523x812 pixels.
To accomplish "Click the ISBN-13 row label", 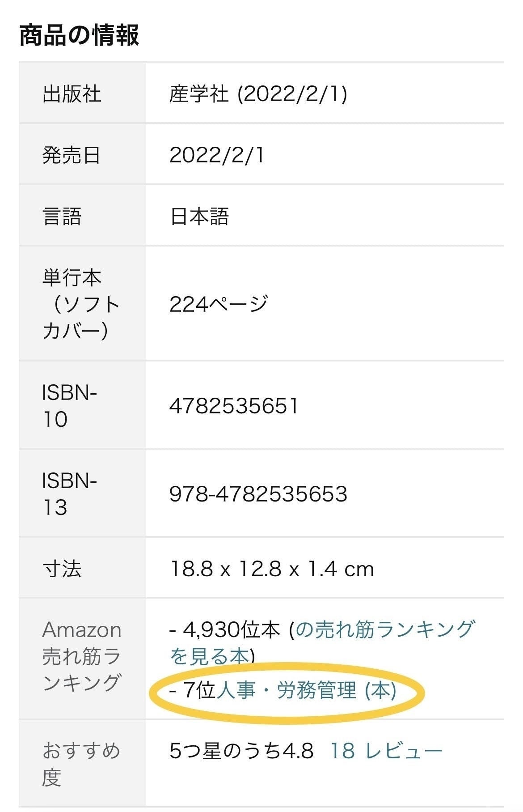I will [69, 494].
